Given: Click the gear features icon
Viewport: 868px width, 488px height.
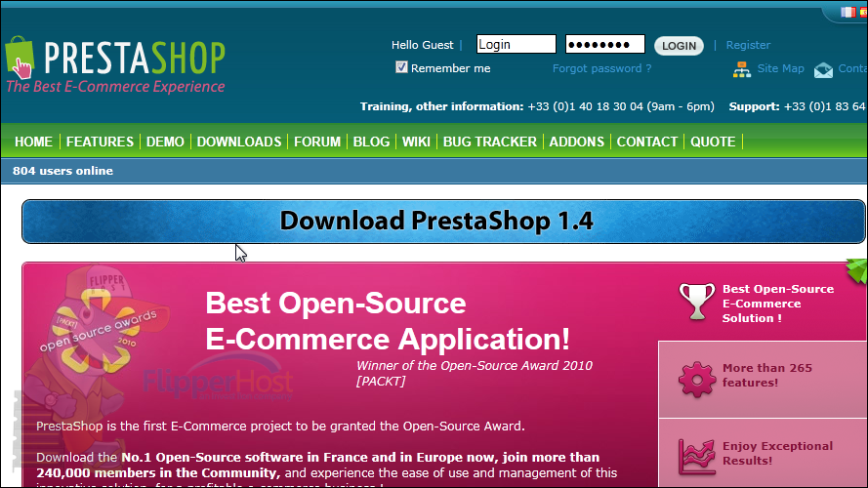Looking at the screenshot, I should [696, 379].
